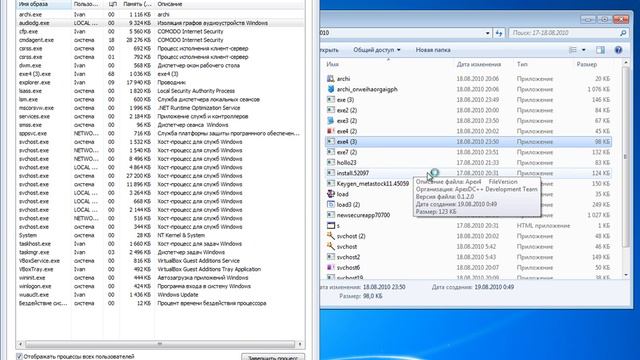Sort processes by Описание column header
The image size is (640, 360).
point(229,4)
